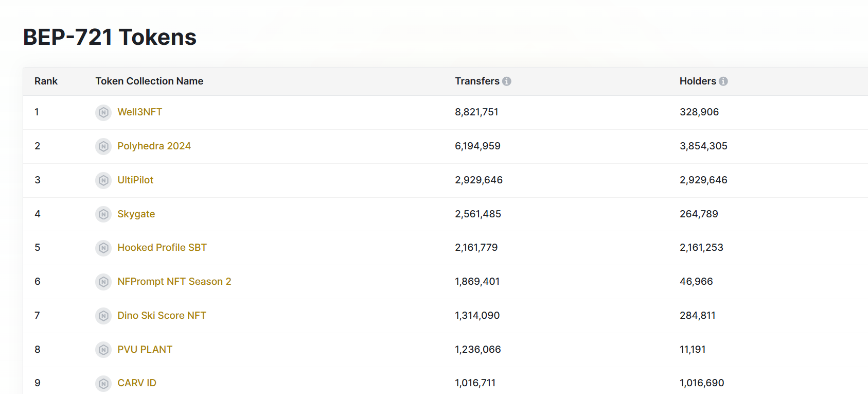This screenshot has height=394, width=868.
Task: Click the Well3NFT token icon
Action: point(103,112)
